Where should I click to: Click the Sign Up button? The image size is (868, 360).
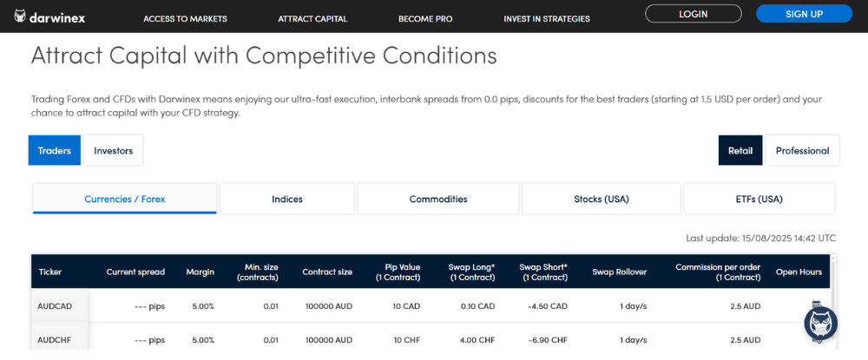click(804, 14)
